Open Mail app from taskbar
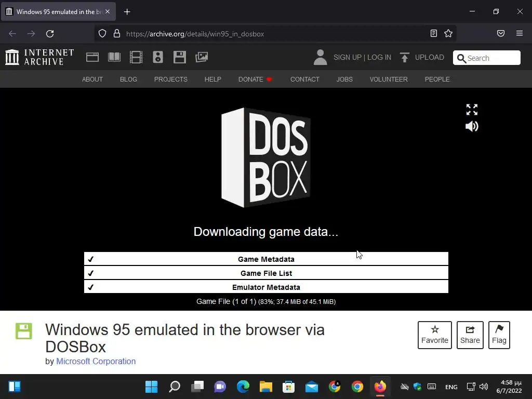The width and height of the screenshot is (532, 399). coord(312,387)
